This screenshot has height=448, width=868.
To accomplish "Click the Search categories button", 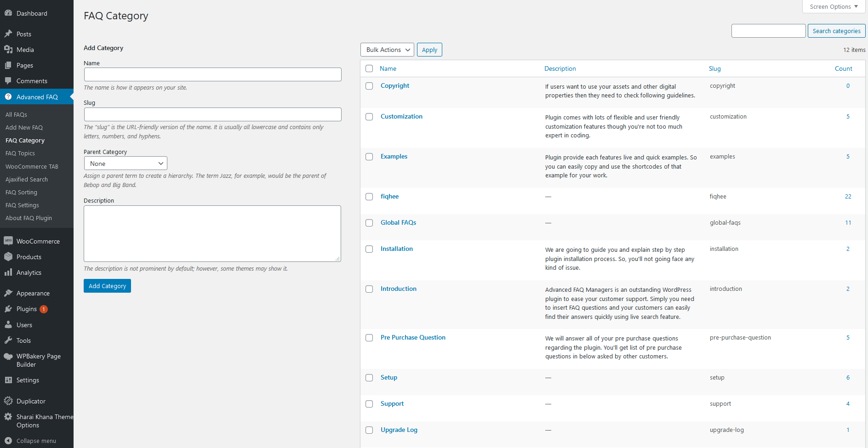I will point(836,31).
